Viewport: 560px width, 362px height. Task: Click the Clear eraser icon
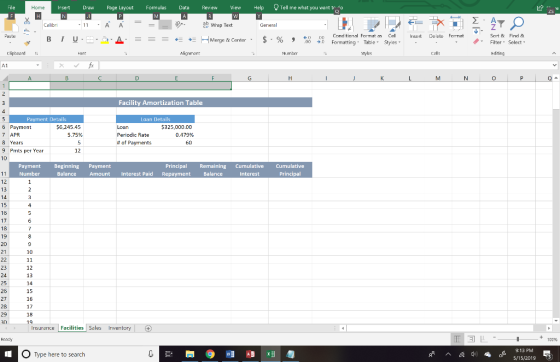(476, 42)
